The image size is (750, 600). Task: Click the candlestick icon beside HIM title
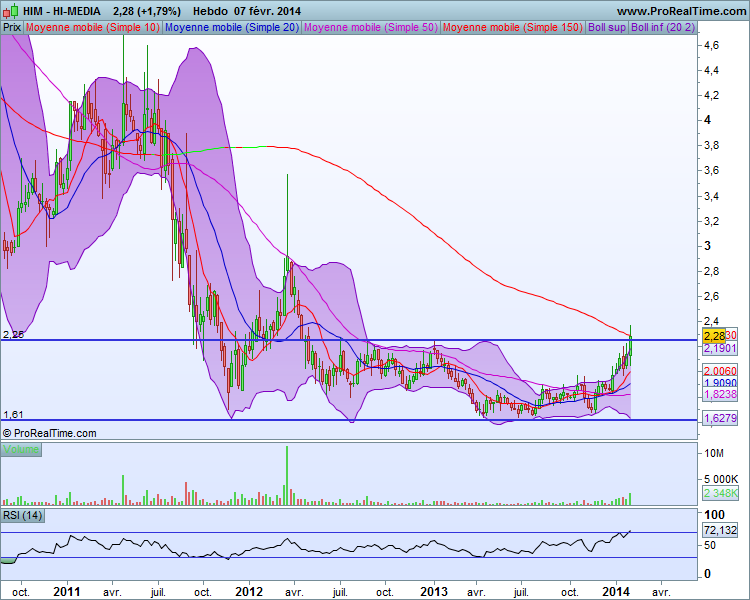pyautogui.click(x=11, y=11)
